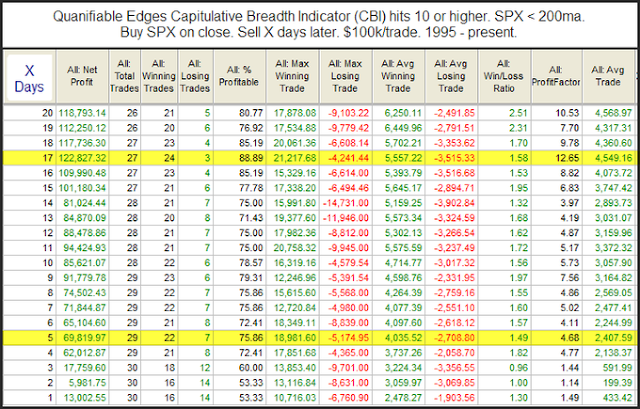Screen dimensions: 640x409
Task: Click net profit value 81,024.44
Action: (x=84, y=203)
